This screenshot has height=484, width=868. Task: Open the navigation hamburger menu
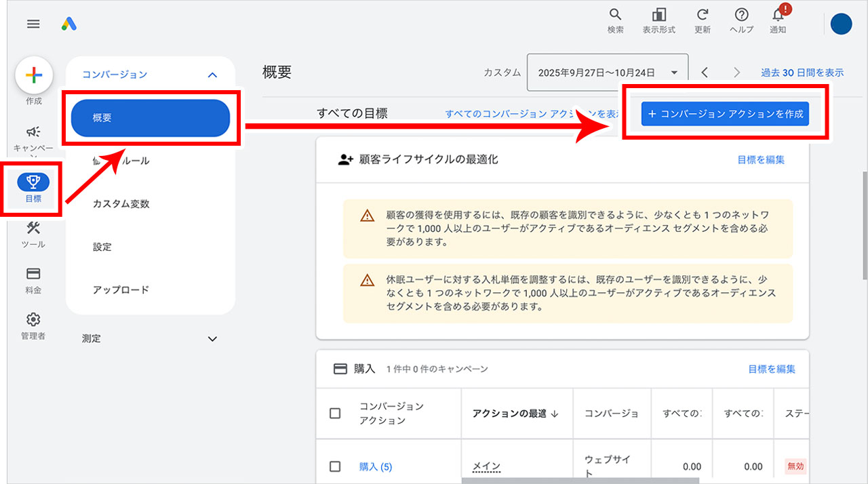[33, 24]
